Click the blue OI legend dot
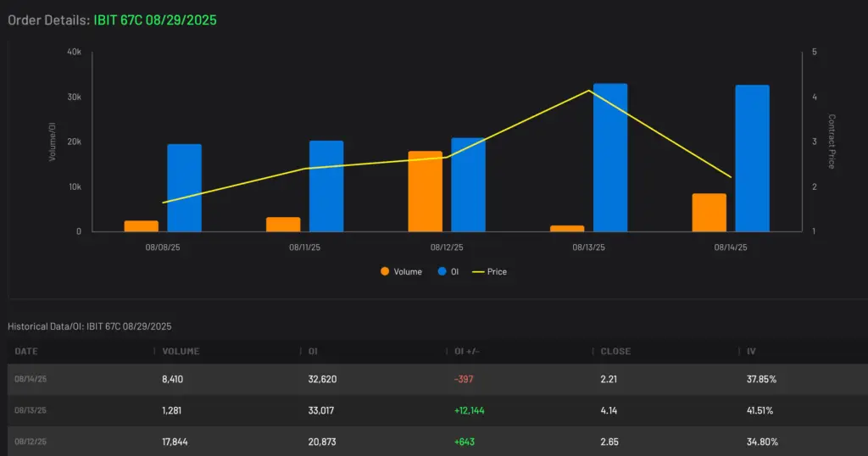 pyautogui.click(x=442, y=271)
